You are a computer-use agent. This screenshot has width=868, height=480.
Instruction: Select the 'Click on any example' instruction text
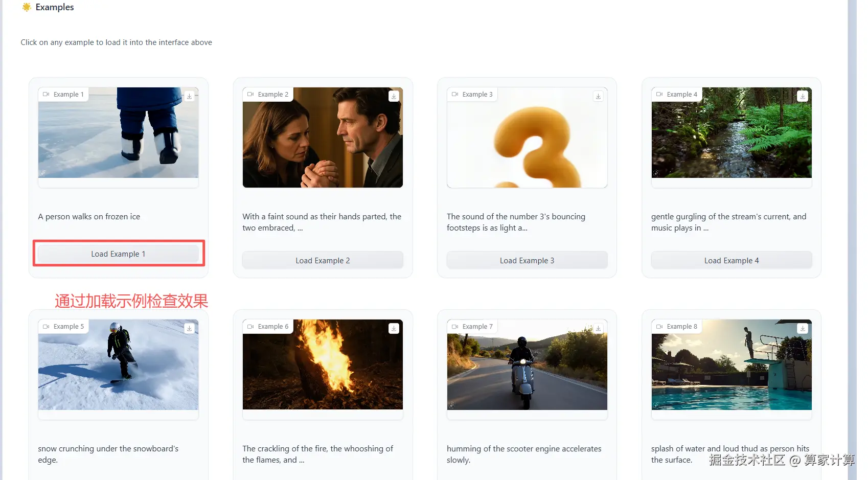[x=117, y=42]
